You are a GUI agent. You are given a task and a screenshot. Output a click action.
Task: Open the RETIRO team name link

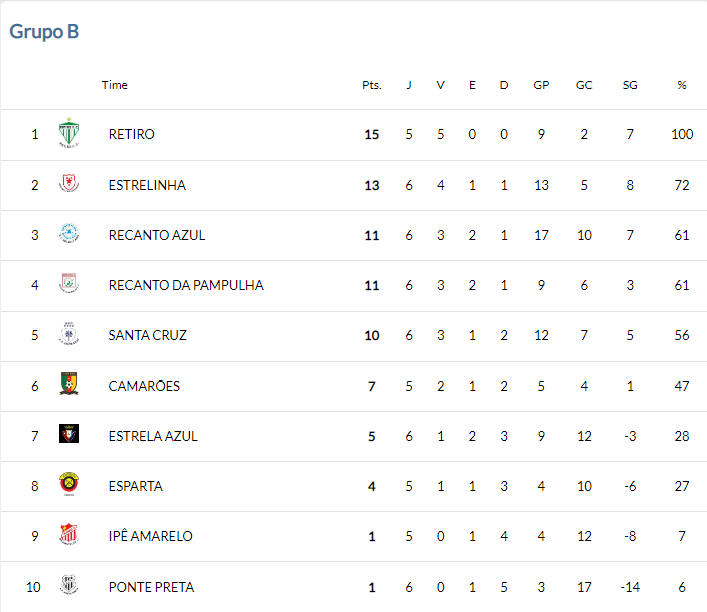coord(132,134)
